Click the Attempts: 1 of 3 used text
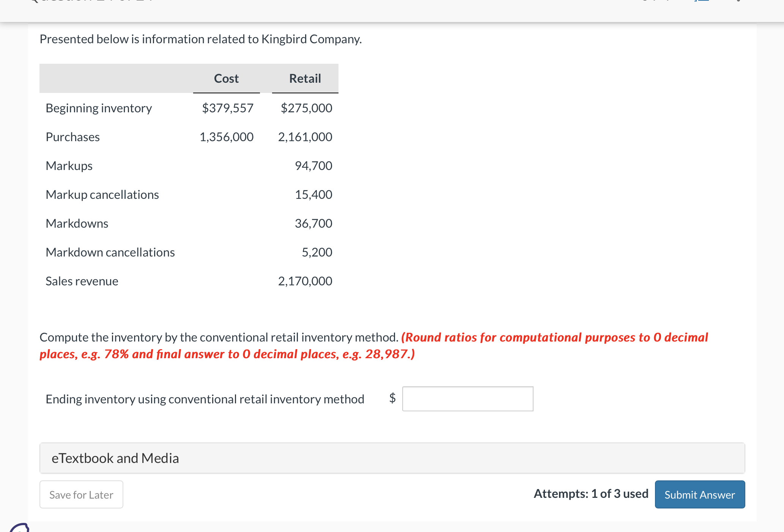The width and height of the screenshot is (784, 532). 590,494
